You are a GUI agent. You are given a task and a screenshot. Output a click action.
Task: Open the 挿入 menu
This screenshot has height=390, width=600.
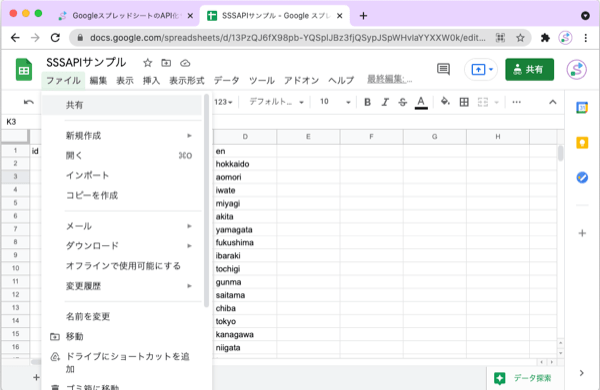click(151, 80)
